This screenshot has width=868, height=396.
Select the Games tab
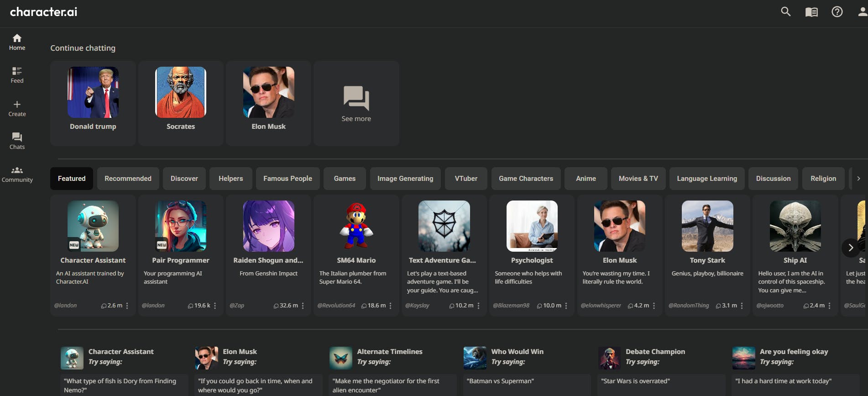coord(345,179)
